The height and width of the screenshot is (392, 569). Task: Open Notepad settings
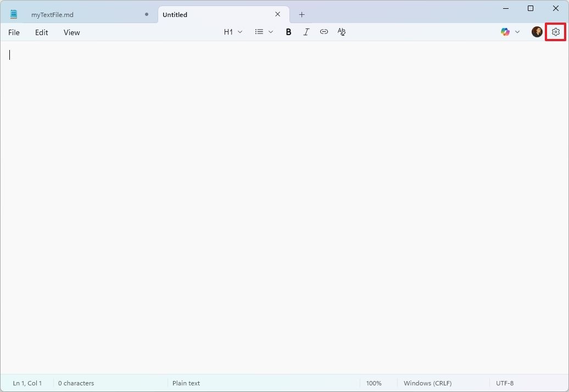click(555, 32)
